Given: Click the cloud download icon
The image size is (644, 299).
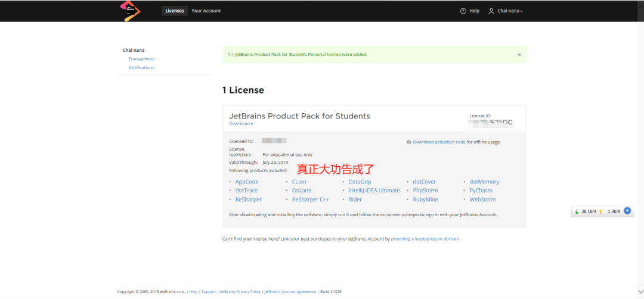Looking at the screenshot, I should (x=408, y=142).
